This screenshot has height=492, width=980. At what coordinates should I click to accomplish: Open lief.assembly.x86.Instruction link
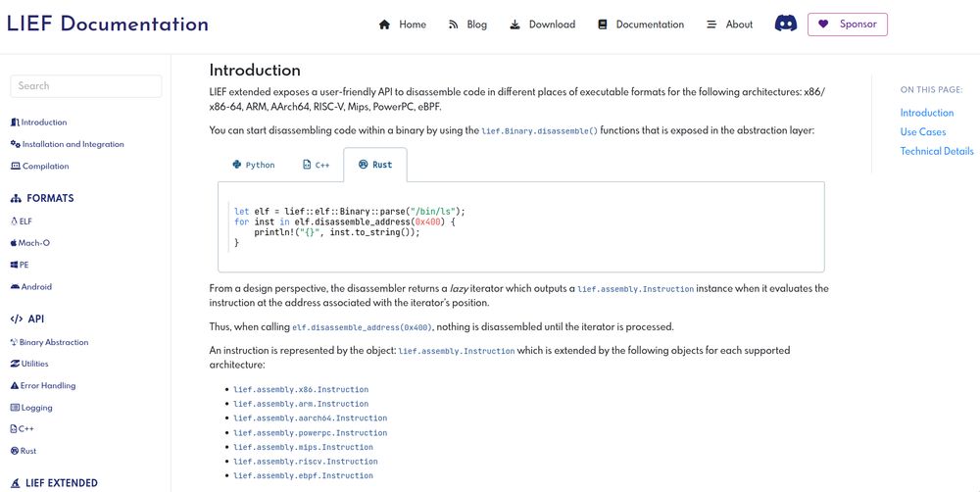(x=301, y=389)
